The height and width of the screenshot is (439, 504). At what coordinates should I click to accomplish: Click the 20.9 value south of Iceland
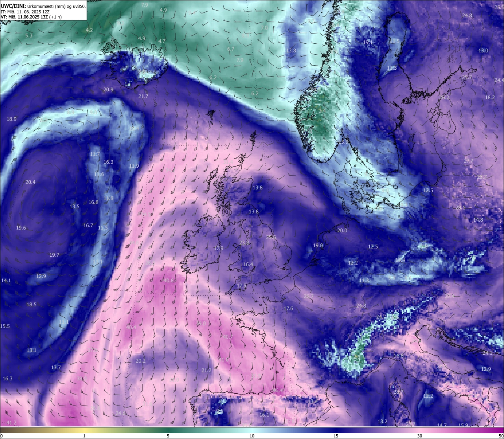point(108,89)
